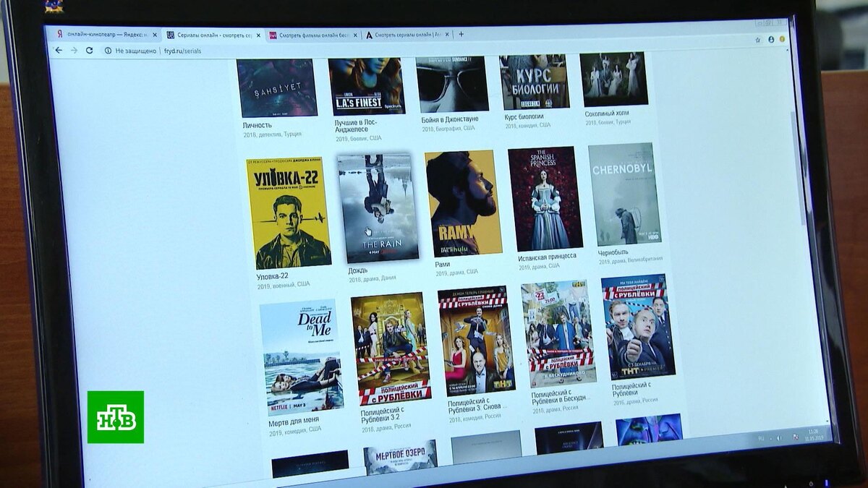
Task: Open the 'Соколиный холм' poster
Action: tap(614, 79)
